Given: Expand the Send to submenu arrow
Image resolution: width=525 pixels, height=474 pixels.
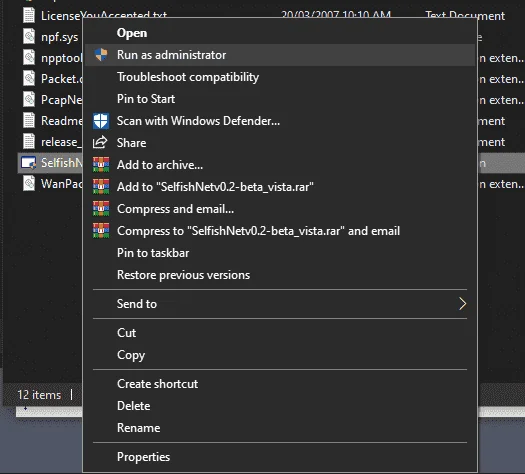Looking at the screenshot, I should pos(462,304).
